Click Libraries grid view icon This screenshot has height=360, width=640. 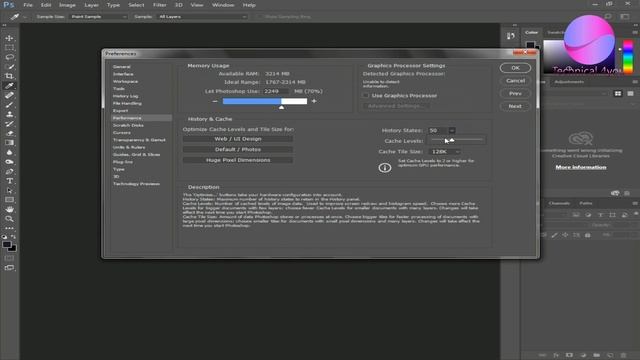(x=618, y=93)
